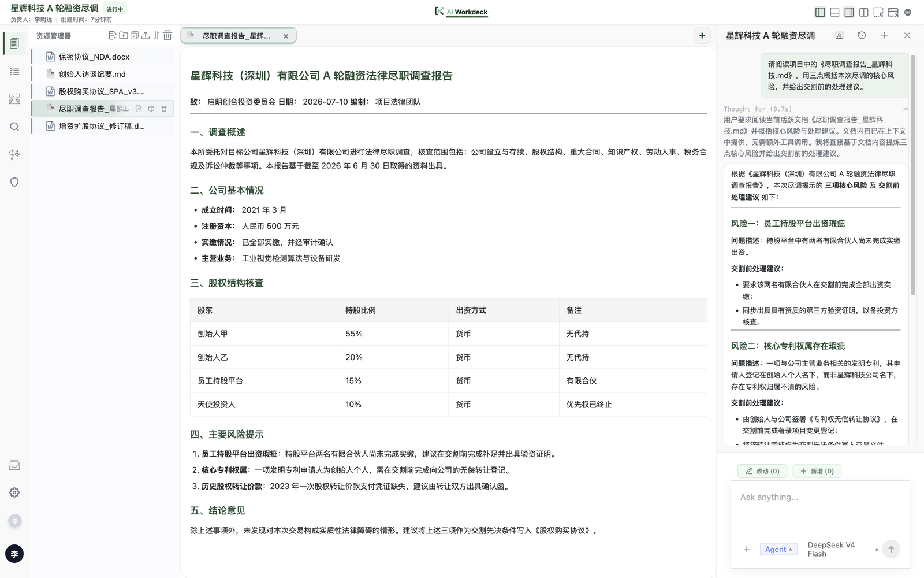The height and width of the screenshot is (578, 924).
Task: Click the persona icon in chat header
Action: (839, 35)
